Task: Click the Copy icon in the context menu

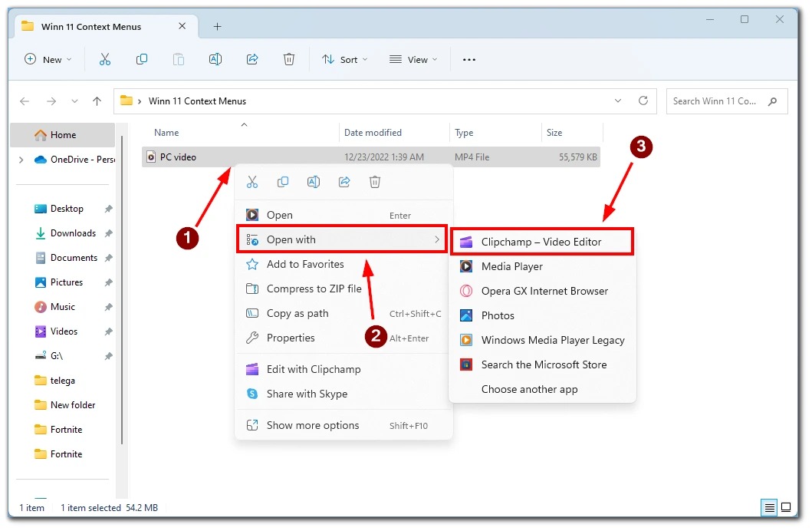Action: (x=283, y=182)
